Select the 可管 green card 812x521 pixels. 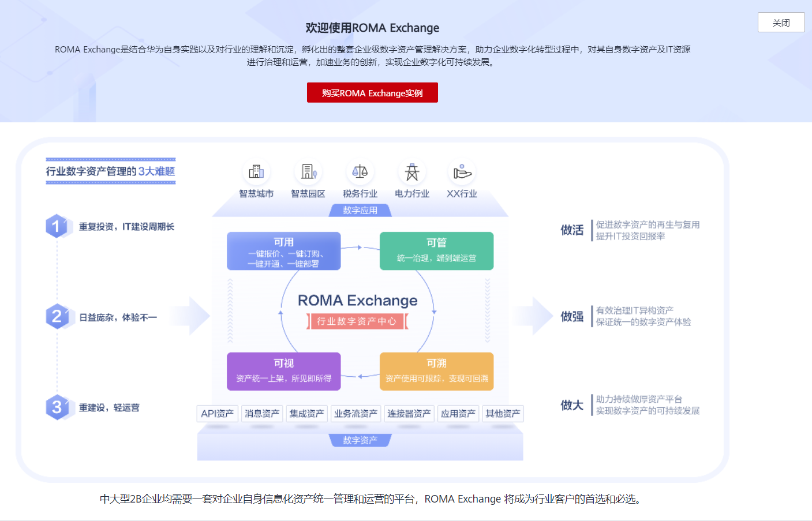coord(437,251)
